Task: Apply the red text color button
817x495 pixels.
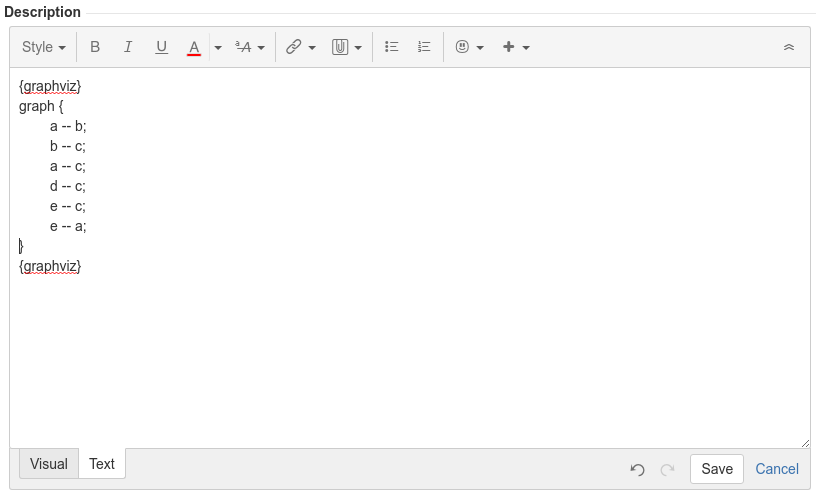Action: pos(194,47)
